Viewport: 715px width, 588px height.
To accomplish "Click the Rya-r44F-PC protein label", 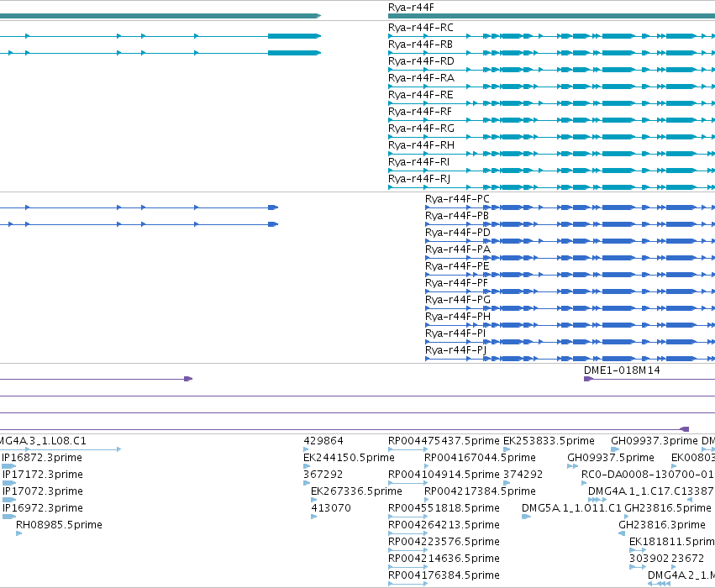I will click(x=457, y=199).
